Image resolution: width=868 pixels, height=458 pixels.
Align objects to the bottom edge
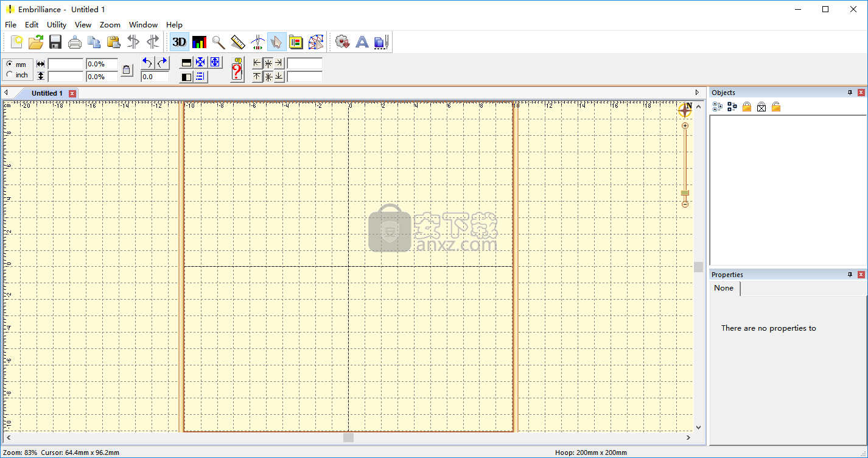pos(279,76)
